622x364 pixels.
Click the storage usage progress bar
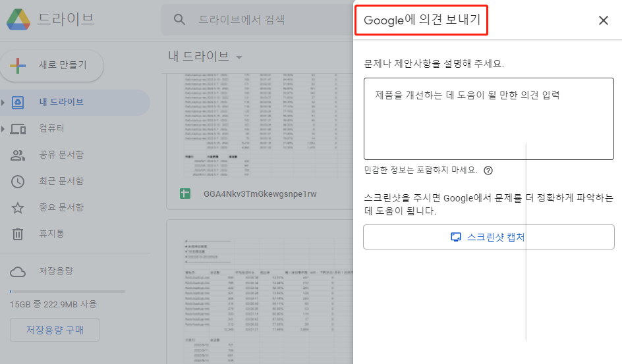(x=67, y=292)
